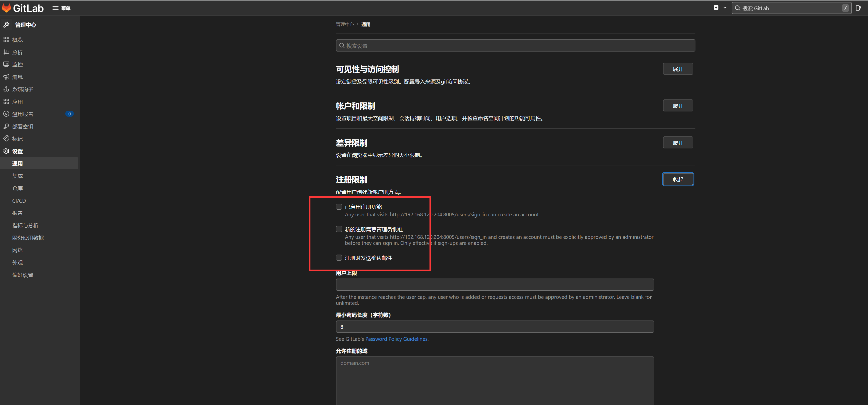Viewport: 868px width, 405px height.
Task: Check 新的注册需要管理员批准 checkbox
Action: tap(339, 229)
